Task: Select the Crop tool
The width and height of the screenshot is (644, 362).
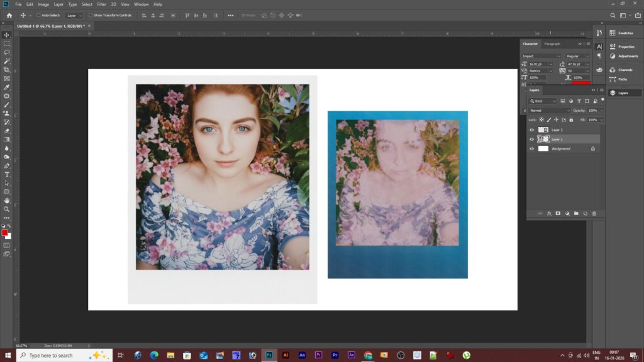Action: click(7, 70)
